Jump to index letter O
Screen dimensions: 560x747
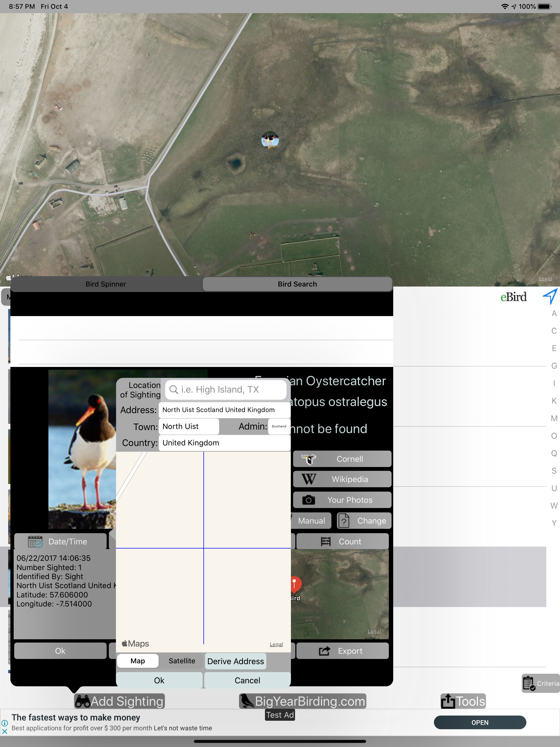tap(554, 436)
